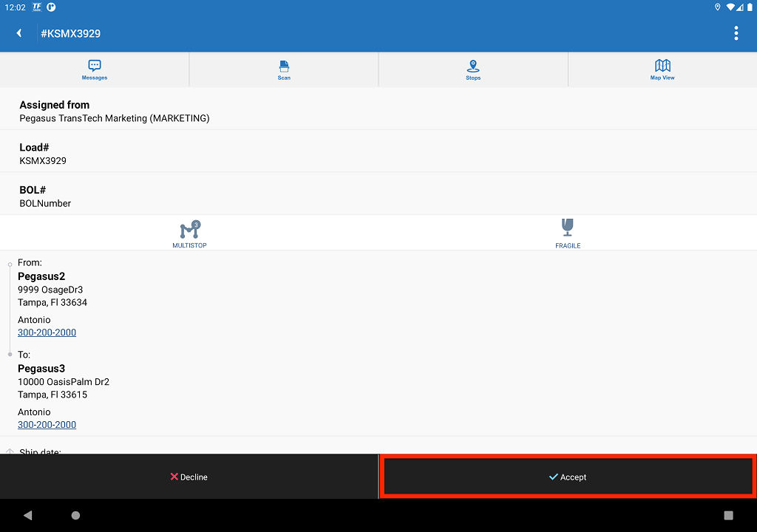757x532 pixels.
Task: Open the Scan document tab
Action: point(284,69)
